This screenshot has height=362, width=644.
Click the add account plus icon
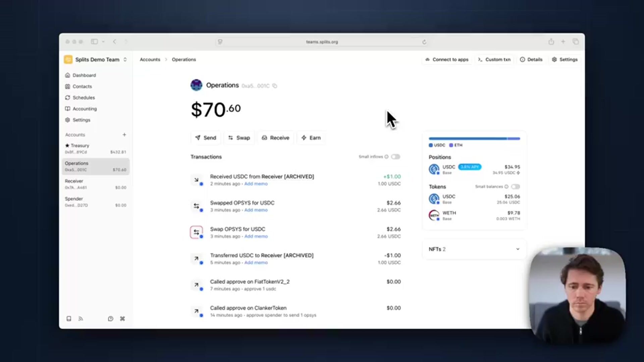pos(124,135)
